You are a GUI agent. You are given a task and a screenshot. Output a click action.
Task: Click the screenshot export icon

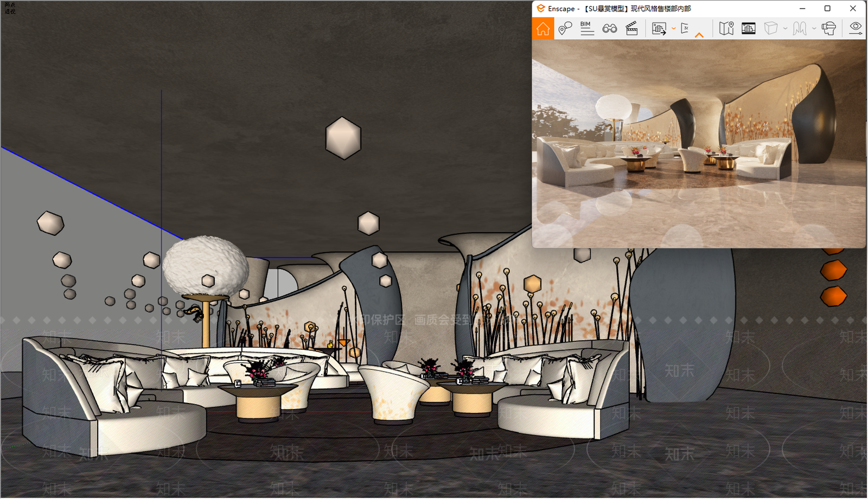click(x=659, y=29)
